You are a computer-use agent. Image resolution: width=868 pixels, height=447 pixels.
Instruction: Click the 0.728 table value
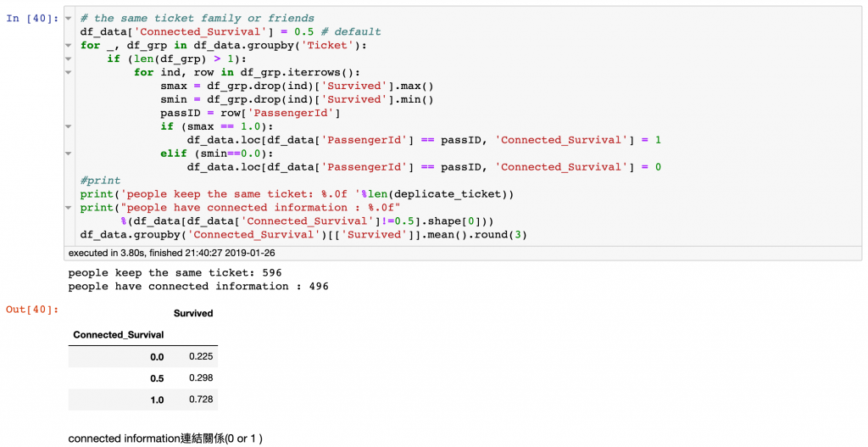(x=201, y=400)
